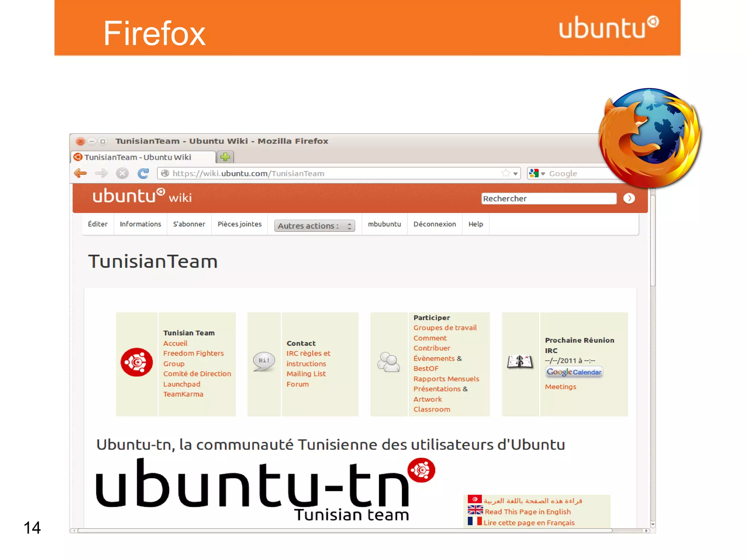Screen dimensions: 747x560
Task: Click the red Tunisian Ubuntu logo icon
Action: pos(137,362)
